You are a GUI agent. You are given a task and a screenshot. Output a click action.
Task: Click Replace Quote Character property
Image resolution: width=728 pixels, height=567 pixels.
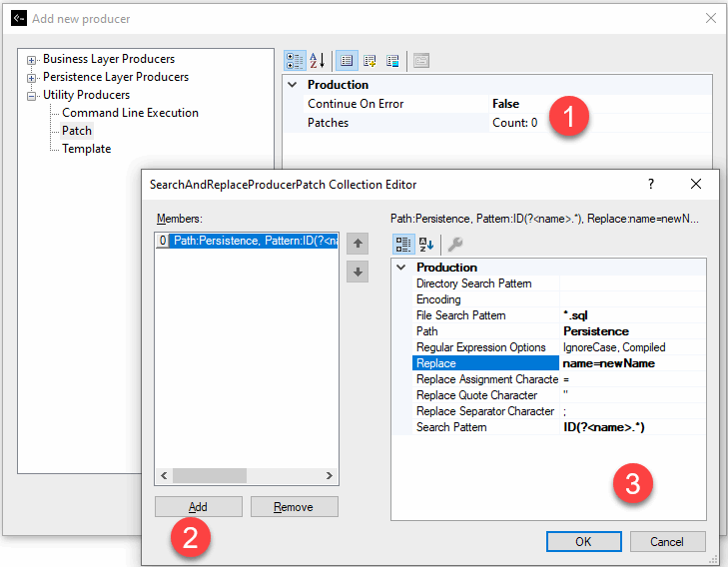click(476, 395)
